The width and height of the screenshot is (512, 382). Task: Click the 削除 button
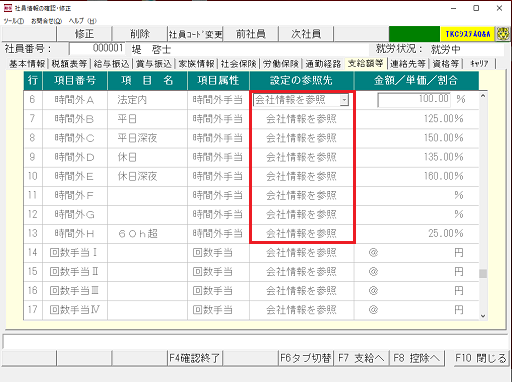[140, 34]
